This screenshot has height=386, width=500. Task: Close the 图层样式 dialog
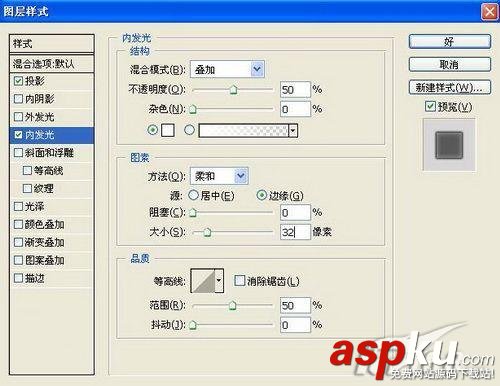click(x=490, y=12)
